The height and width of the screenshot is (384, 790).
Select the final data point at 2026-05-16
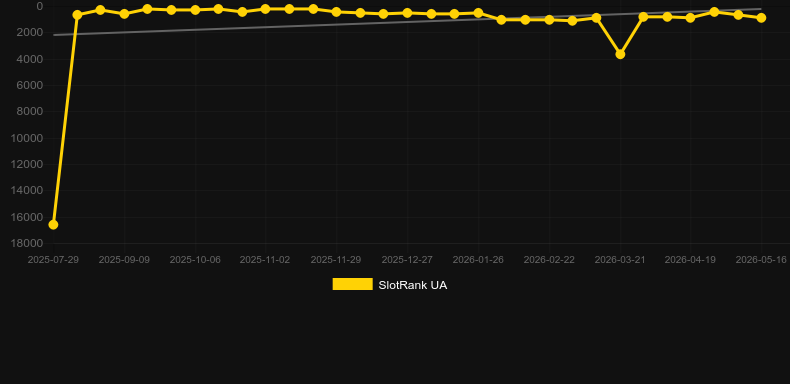coord(761,18)
